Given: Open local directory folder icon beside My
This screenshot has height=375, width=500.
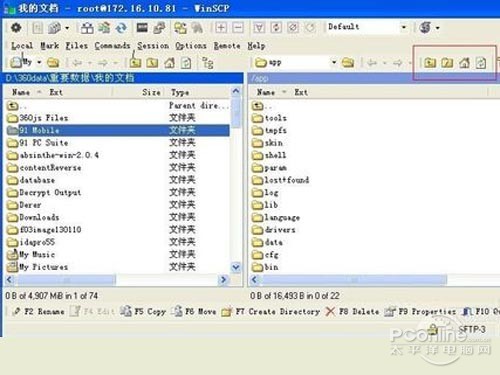Looking at the screenshot, I should 53,62.
